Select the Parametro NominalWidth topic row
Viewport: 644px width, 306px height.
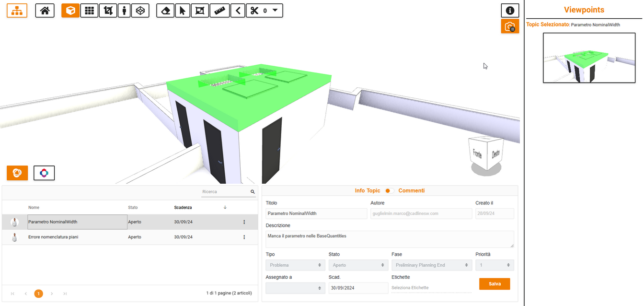pos(130,222)
